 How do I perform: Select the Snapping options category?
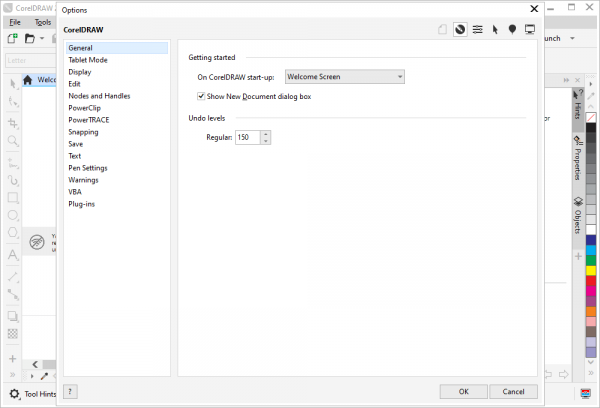tap(83, 131)
